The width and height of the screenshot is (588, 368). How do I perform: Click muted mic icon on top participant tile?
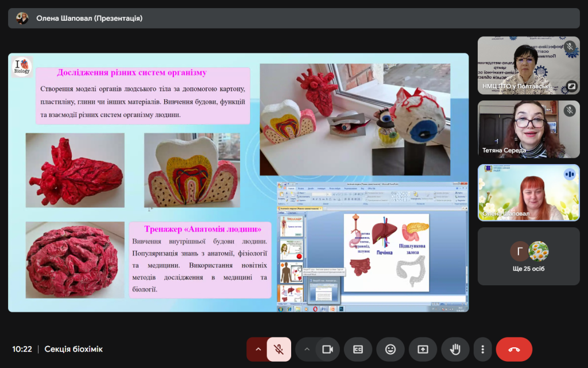[570, 47]
